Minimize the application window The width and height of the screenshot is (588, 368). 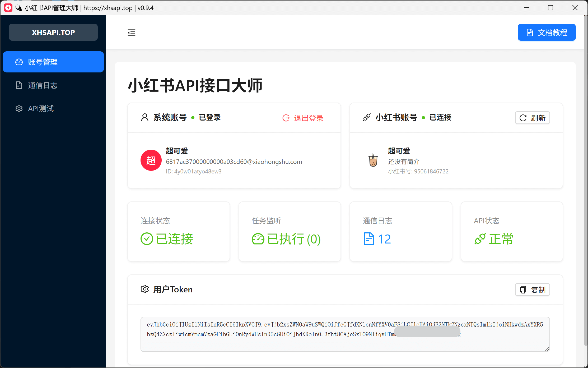tap(526, 8)
